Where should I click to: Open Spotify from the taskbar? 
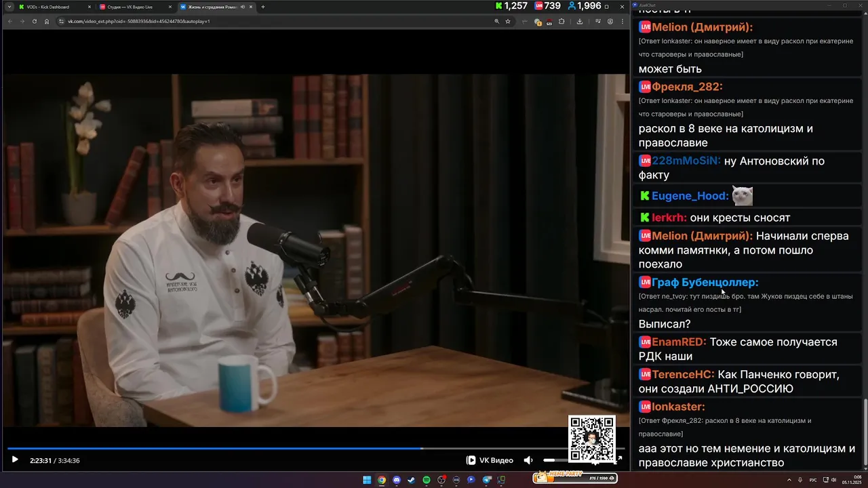tap(427, 480)
